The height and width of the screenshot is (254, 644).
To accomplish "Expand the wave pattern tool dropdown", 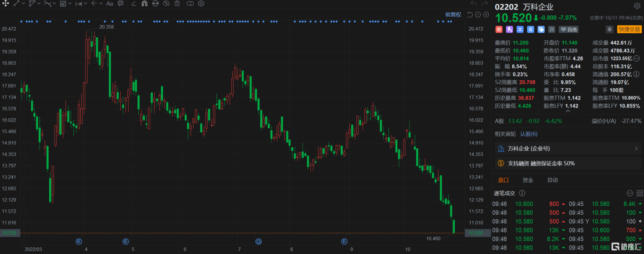I will click(54, 4).
